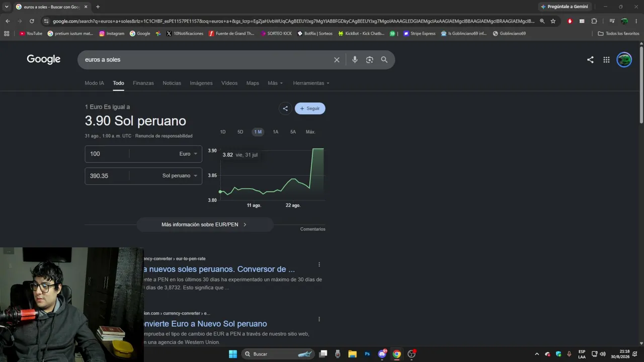Screen dimensions: 644x362
Task: Open the Convierte Euro a Nuevo Sol result
Action: pos(205,324)
